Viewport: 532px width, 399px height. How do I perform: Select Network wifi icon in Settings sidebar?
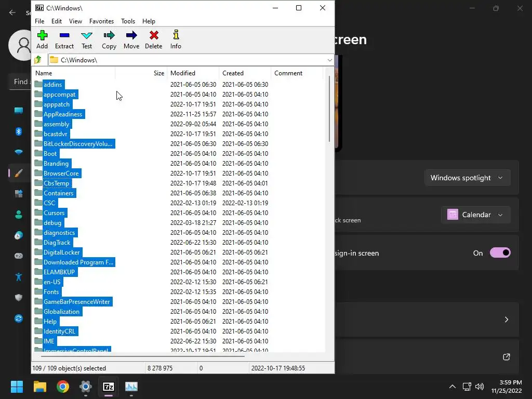coord(19,152)
